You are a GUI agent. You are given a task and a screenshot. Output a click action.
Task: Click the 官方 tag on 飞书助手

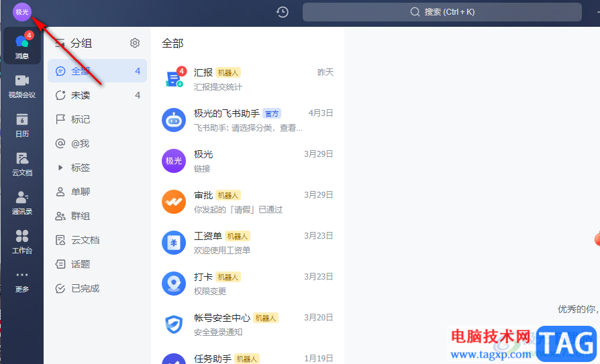(272, 113)
